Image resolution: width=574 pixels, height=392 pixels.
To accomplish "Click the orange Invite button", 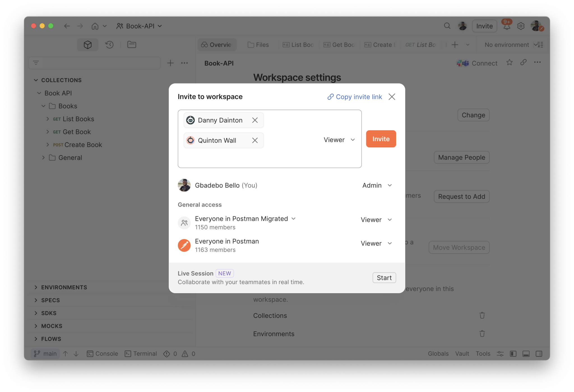I will tap(381, 139).
